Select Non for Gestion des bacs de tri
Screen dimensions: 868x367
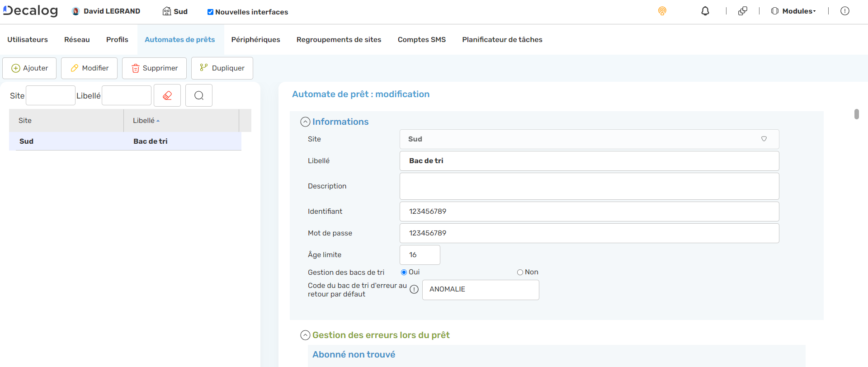520,272
